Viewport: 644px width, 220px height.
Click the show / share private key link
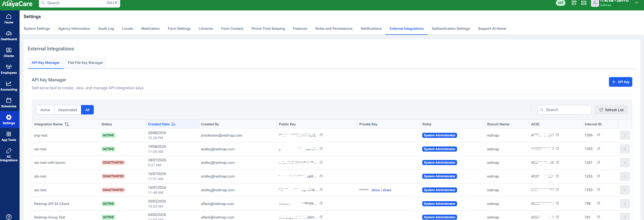(x=381, y=190)
